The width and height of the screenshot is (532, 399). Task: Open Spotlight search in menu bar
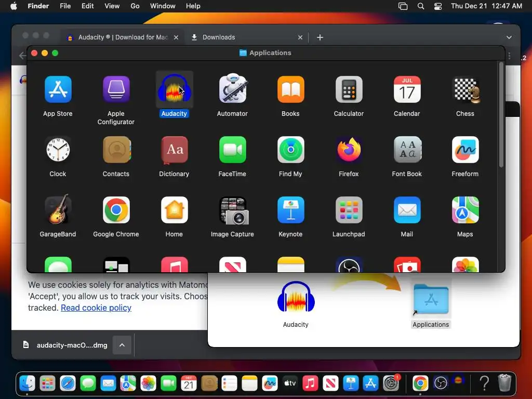pos(421,6)
